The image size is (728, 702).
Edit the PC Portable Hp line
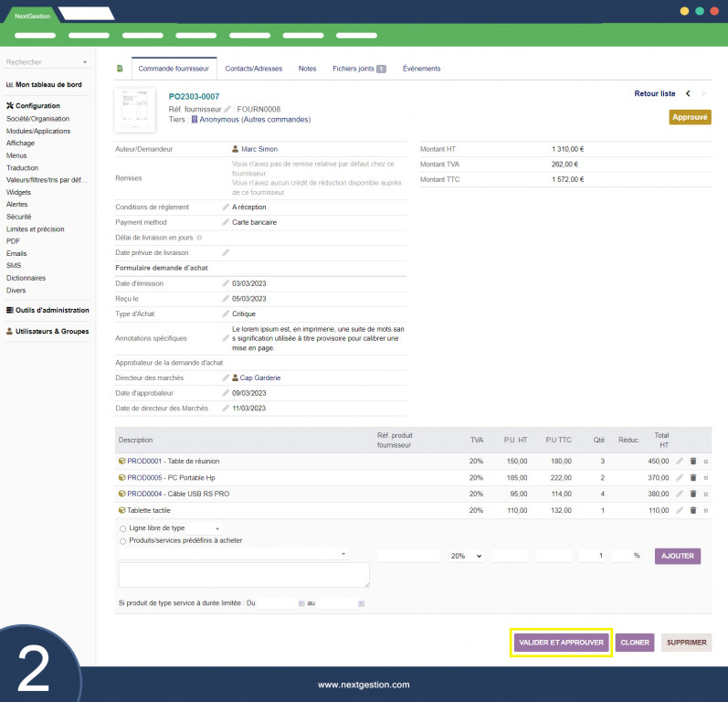[680, 478]
